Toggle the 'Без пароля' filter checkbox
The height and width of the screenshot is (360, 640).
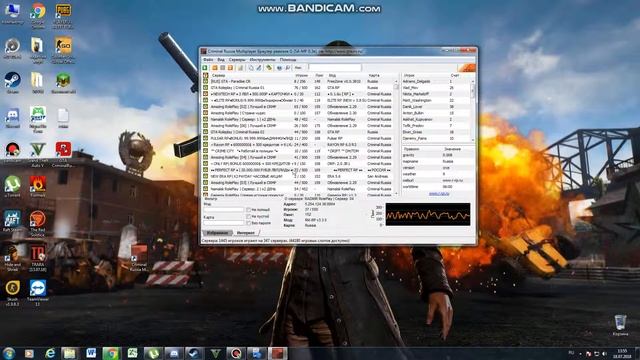(x=248, y=223)
